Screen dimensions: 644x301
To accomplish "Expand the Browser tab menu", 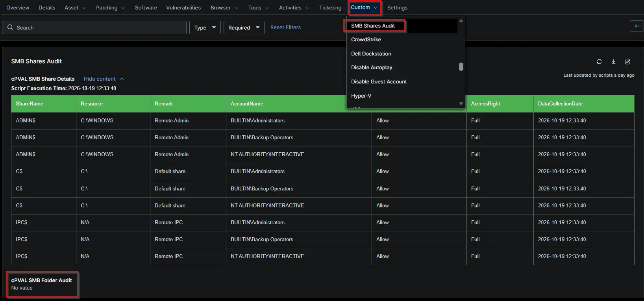I will 225,7.
